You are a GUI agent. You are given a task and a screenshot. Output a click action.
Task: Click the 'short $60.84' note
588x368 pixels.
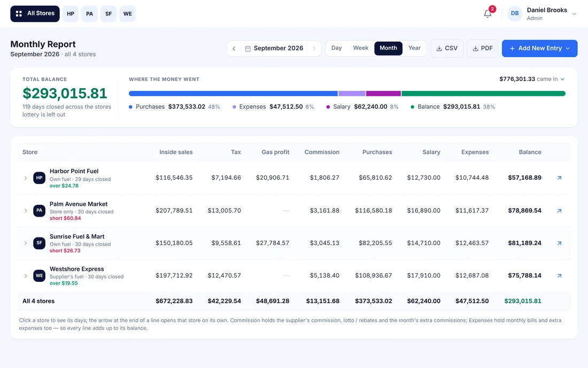pyautogui.click(x=65, y=218)
